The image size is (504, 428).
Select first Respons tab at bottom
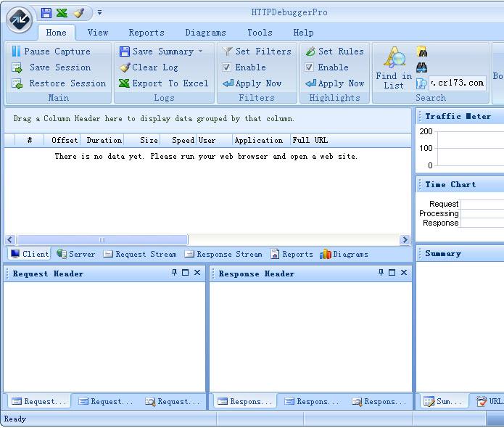coord(244,401)
